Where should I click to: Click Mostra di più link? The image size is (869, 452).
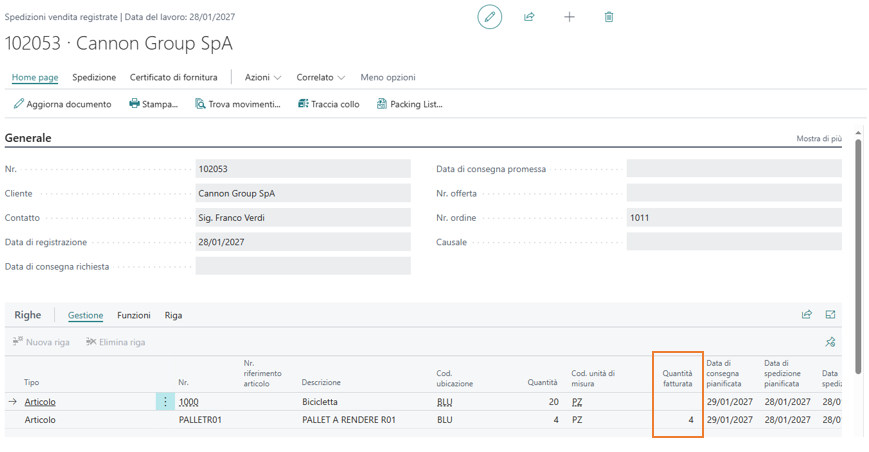(x=819, y=138)
